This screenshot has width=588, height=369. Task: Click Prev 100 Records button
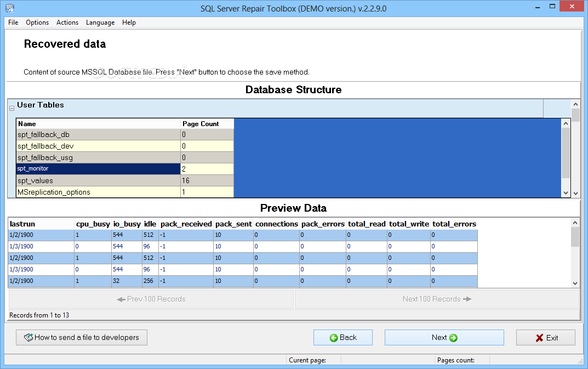(151, 299)
